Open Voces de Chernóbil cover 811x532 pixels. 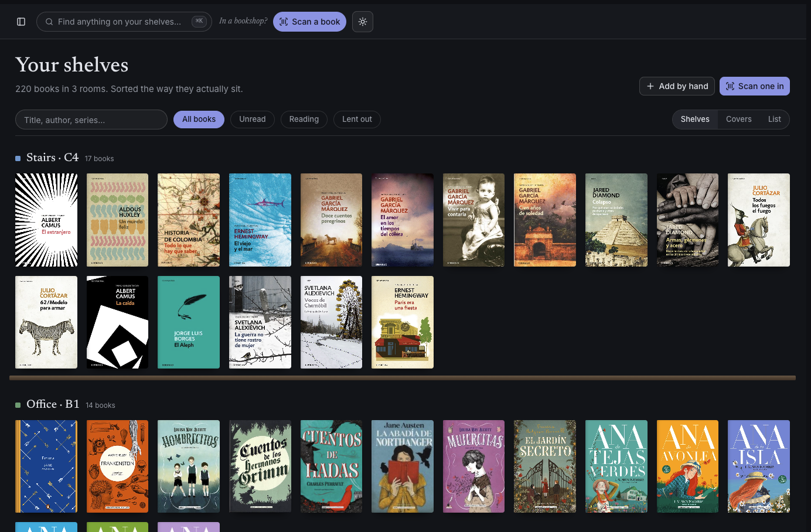(x=331, y=322)
